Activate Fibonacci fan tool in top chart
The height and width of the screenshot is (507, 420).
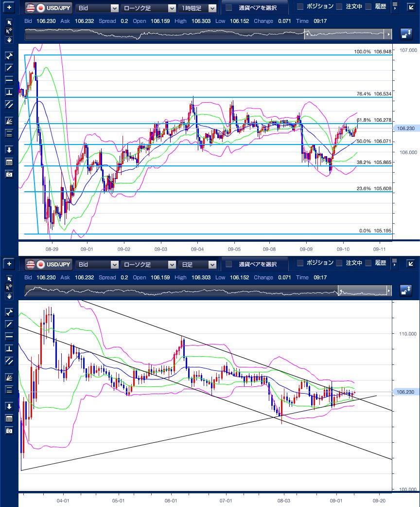9,121
